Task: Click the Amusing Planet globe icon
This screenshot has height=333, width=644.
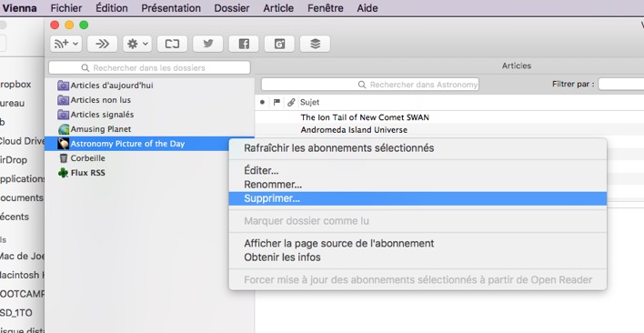Action: tap(64, 129)
